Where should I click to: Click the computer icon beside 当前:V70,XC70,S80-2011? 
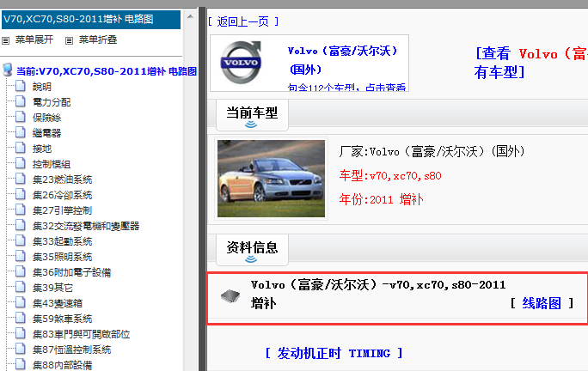pos(7,70)
